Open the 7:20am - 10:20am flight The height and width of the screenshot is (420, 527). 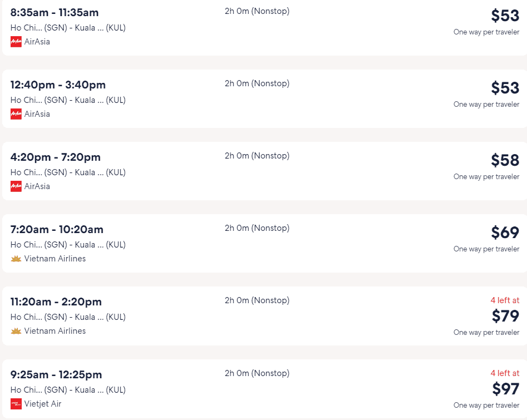[x=264, y=243]
